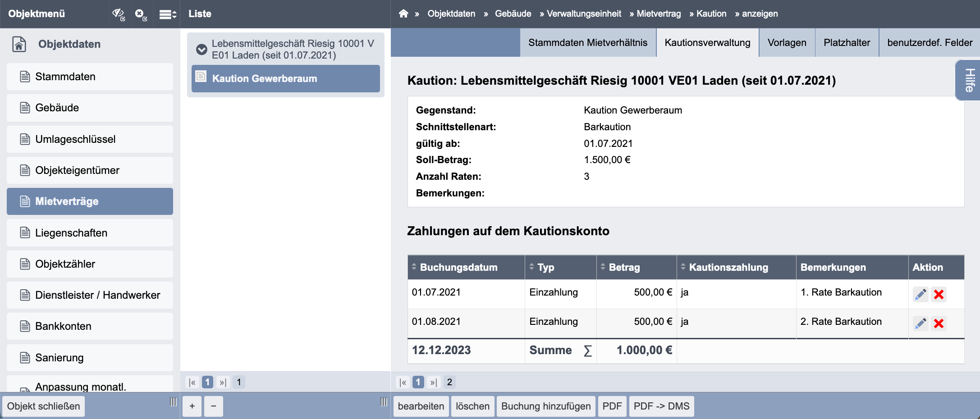Collapse the Lebensmittelgeschäft Riesig list group
This screenshot has width=980, height=419.
(x=201, y=49)
